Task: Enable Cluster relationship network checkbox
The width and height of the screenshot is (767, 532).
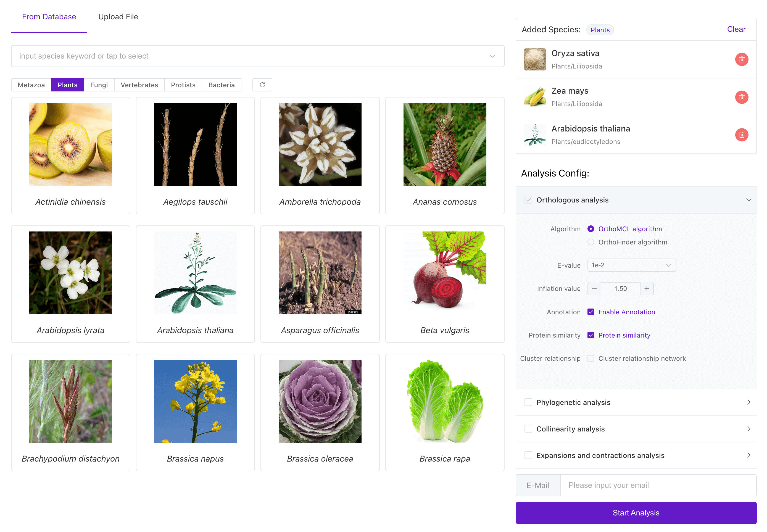Action: (x=591, y=359)
